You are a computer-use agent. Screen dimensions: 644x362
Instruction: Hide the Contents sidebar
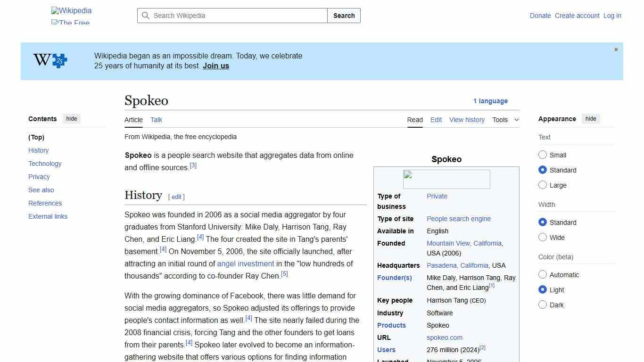(x=71, y=118)
